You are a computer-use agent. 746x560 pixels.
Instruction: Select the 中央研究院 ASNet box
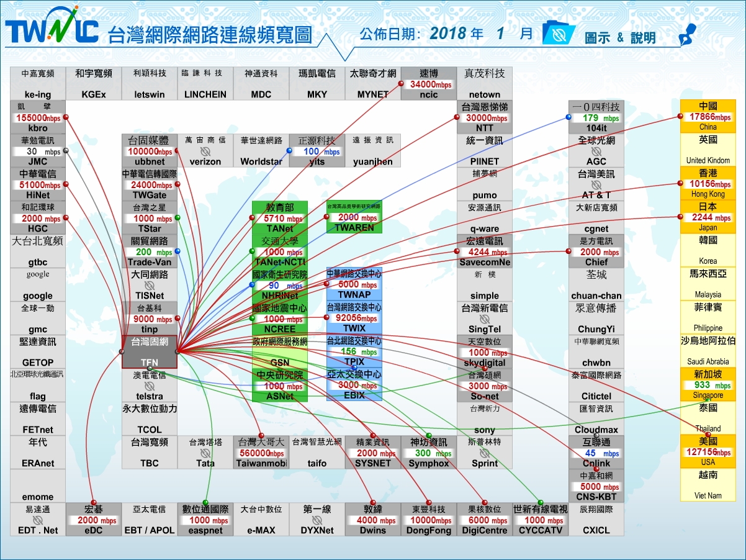280,385
